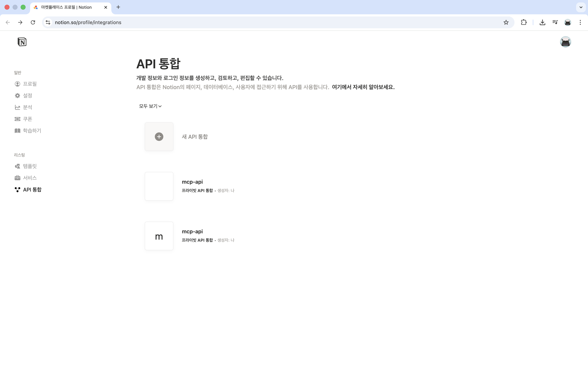Viewport: 588px width, 367px height.
Task: Expand the tab search chevron dropdown
Action: [x=581, y=7]
